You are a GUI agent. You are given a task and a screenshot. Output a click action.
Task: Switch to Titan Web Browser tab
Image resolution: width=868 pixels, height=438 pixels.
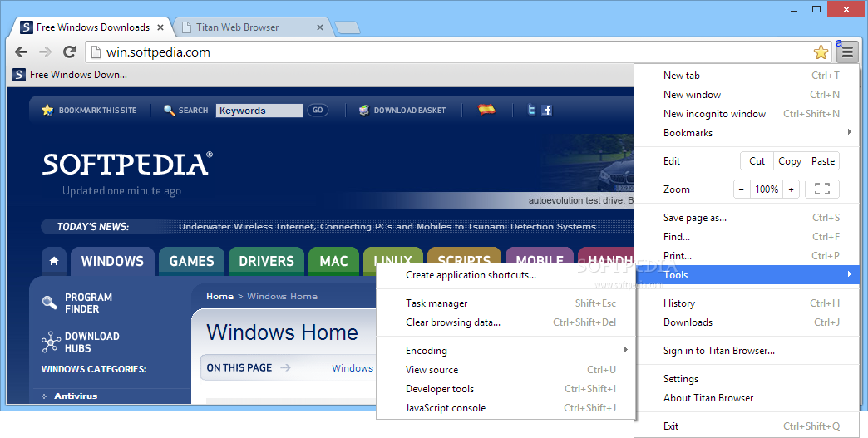click(x=252, y=27)
